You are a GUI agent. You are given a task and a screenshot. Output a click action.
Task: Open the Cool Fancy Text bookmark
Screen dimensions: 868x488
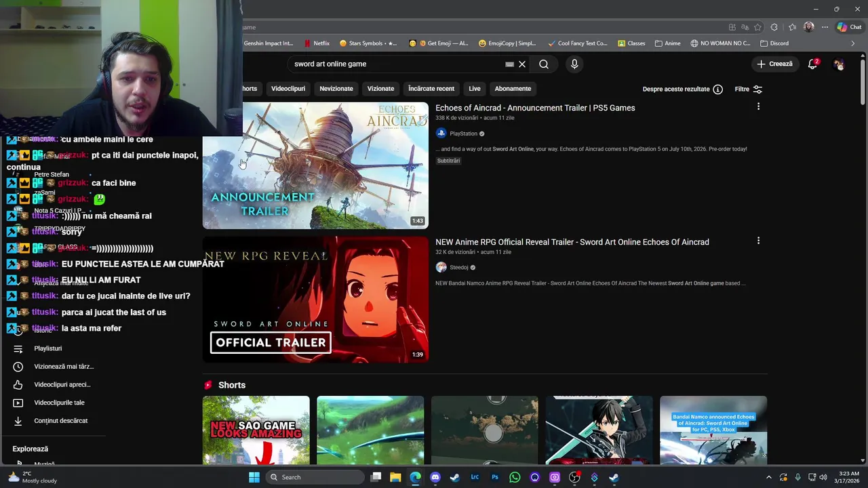click(x=577, y=43)
